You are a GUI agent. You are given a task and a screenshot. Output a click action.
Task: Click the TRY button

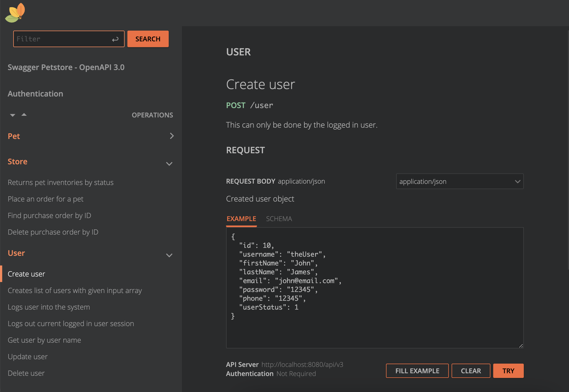click(508, 371)
